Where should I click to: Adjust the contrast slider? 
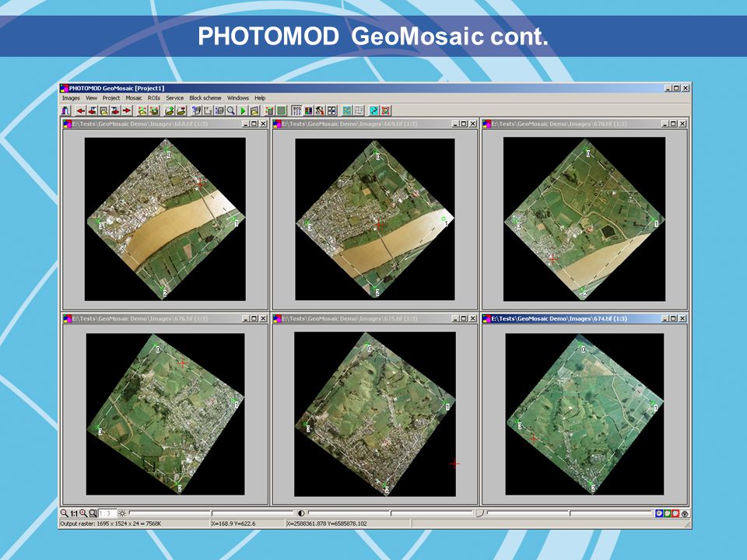391,513
